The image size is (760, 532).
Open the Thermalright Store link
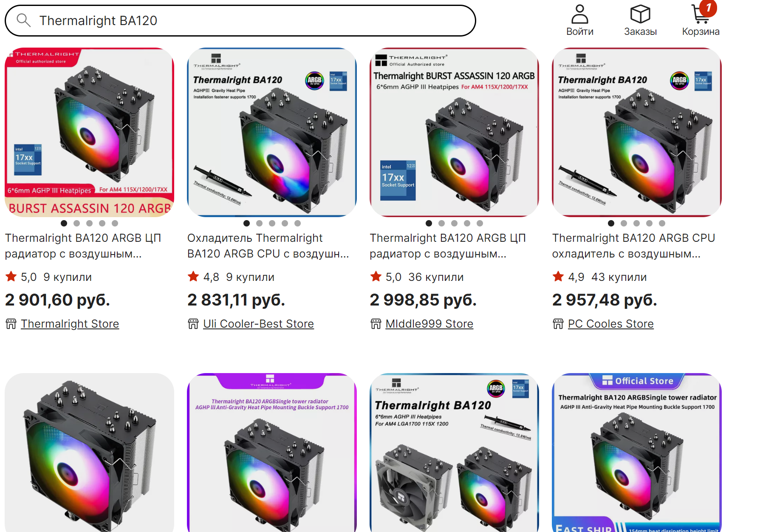pos(70,324)
